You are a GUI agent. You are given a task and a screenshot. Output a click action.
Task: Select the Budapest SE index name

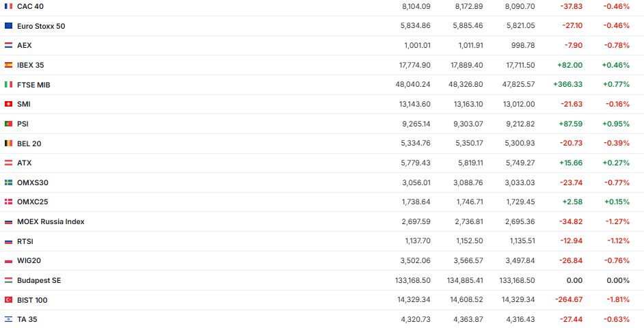(39, 280)
